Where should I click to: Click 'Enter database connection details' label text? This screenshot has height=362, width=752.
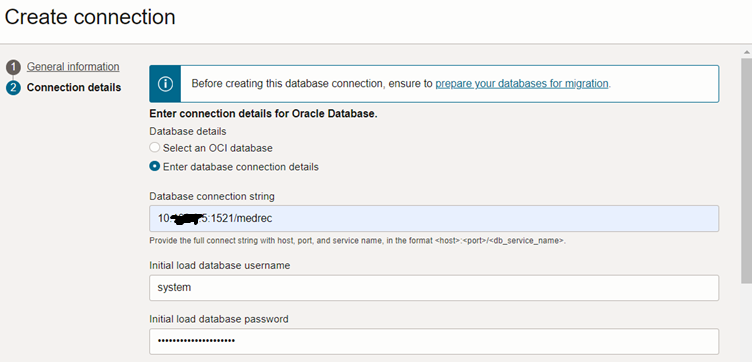(x=241, y=167)
